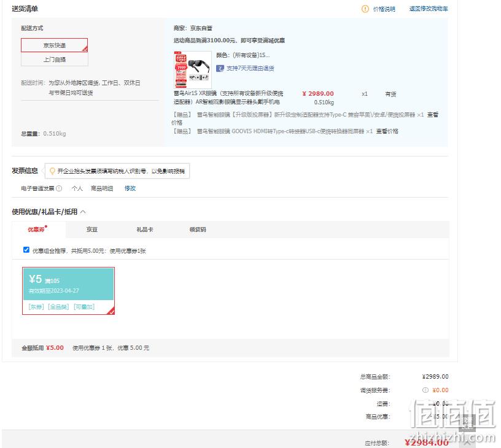
Task: Collapse the 使用优惠/礼品卡/抵用 section
Action: click(x=83, y=212)
